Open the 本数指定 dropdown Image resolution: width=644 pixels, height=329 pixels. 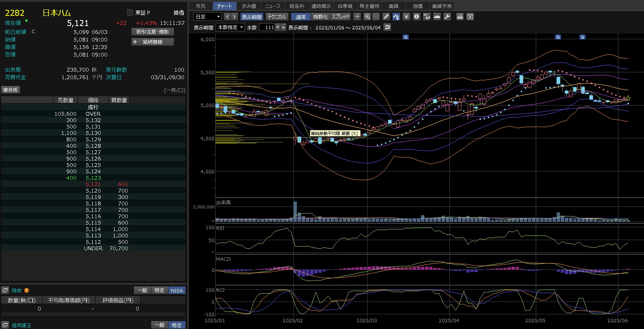[x=230, y=27]
